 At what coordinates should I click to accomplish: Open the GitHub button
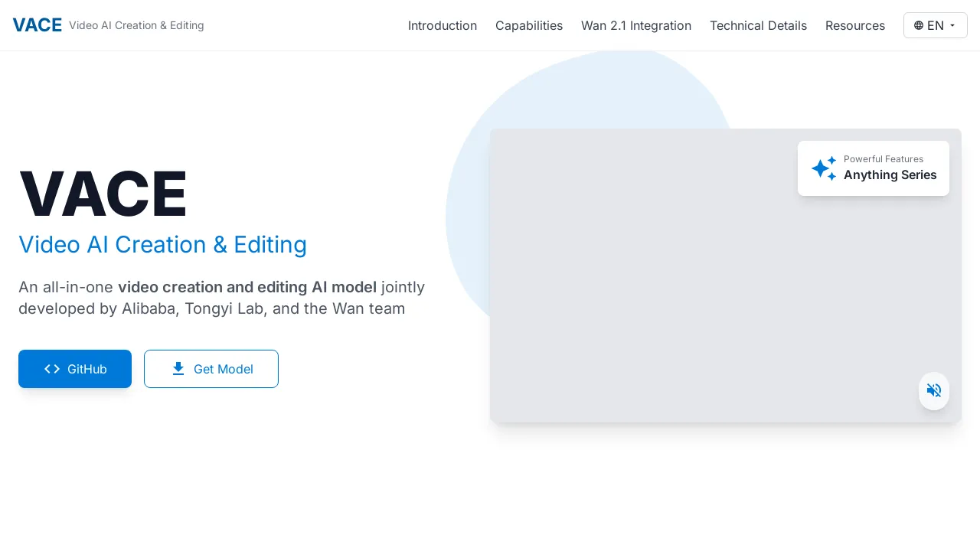click(75, 369)
